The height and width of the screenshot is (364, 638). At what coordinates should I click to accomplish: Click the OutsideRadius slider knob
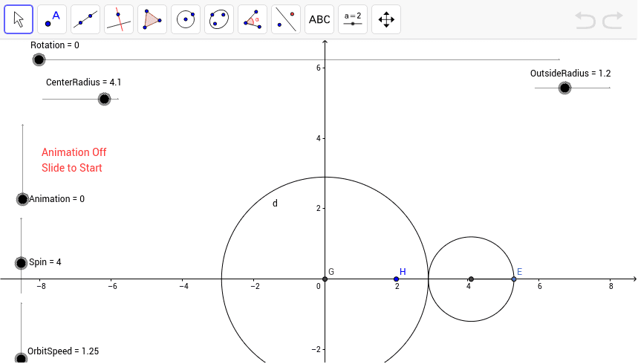tap(564, 88)
